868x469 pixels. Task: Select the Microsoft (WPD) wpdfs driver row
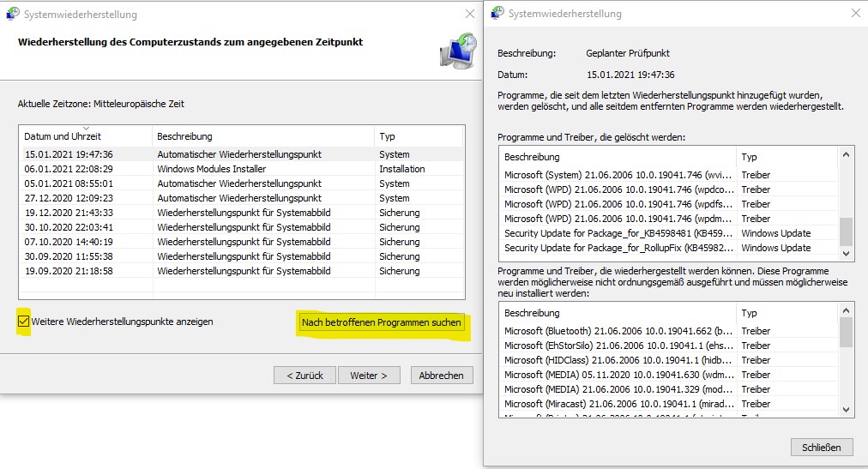(669, 204)
